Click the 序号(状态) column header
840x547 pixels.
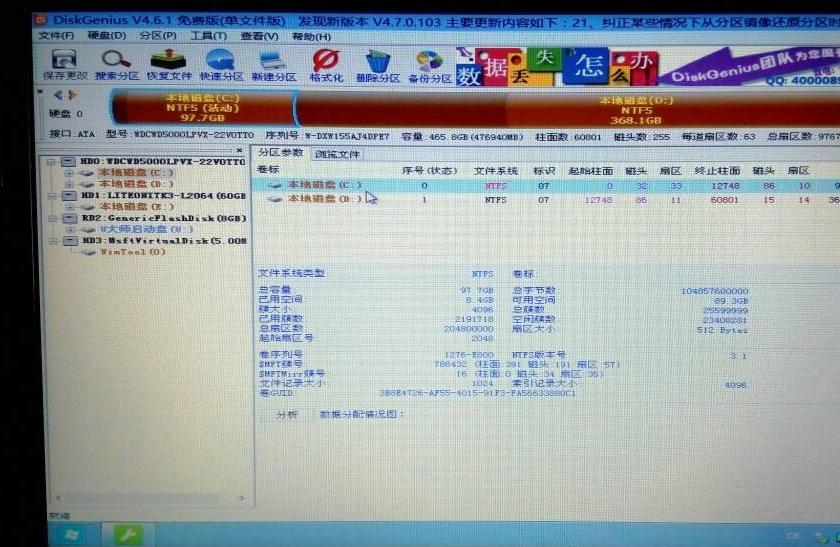pos(430,170)
